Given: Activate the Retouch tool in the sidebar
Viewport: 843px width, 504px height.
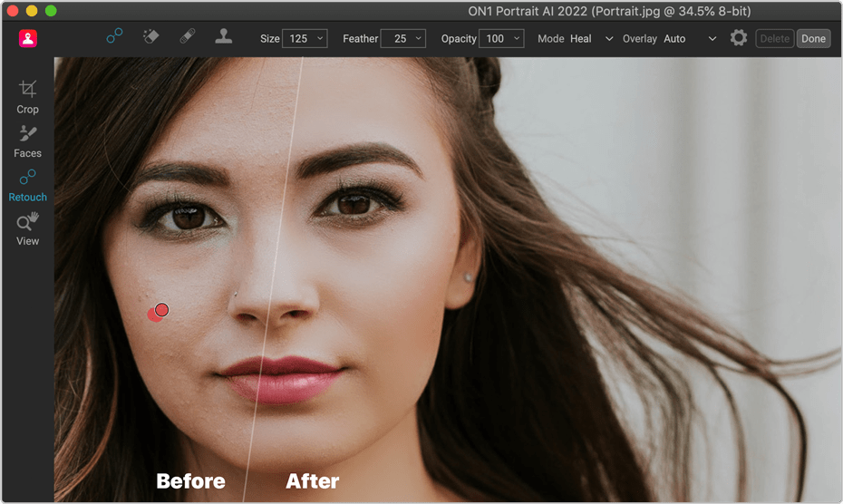Looking at the screenshot, I should pos(28,184).
